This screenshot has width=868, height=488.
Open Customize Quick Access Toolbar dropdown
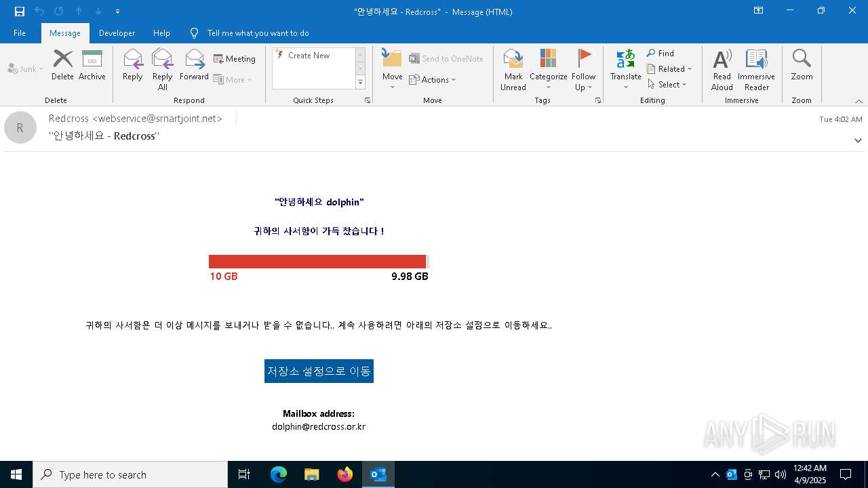click(x=118, y=12)
